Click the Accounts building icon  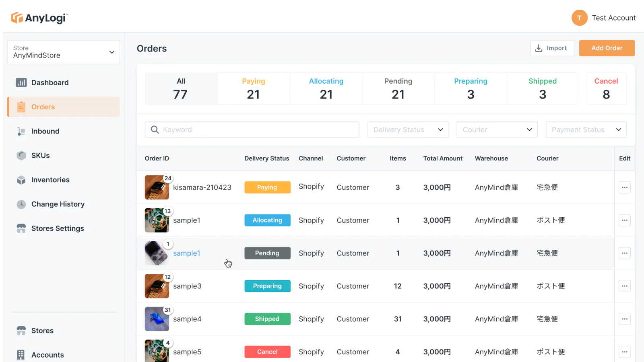[21, 355]
